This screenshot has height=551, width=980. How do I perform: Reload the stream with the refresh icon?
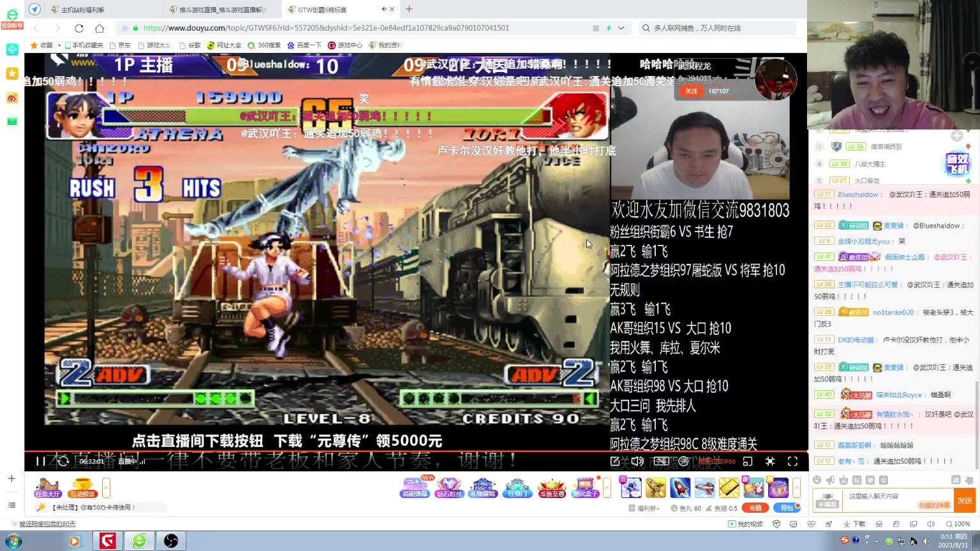click(x=63, y=461)
